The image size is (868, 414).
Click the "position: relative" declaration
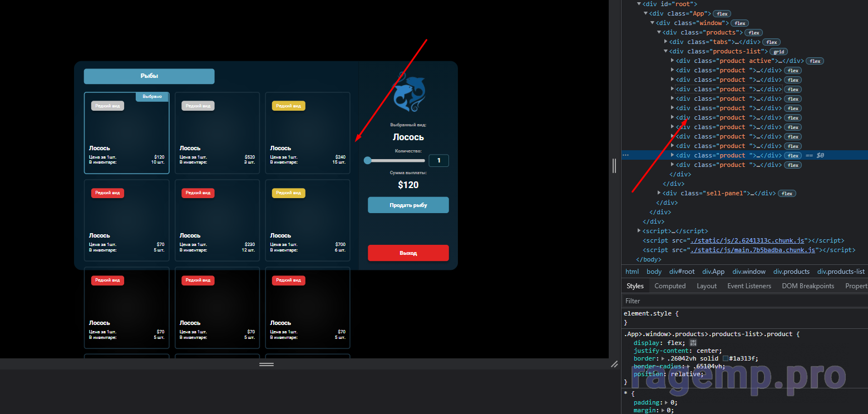(x=669, y=374)
